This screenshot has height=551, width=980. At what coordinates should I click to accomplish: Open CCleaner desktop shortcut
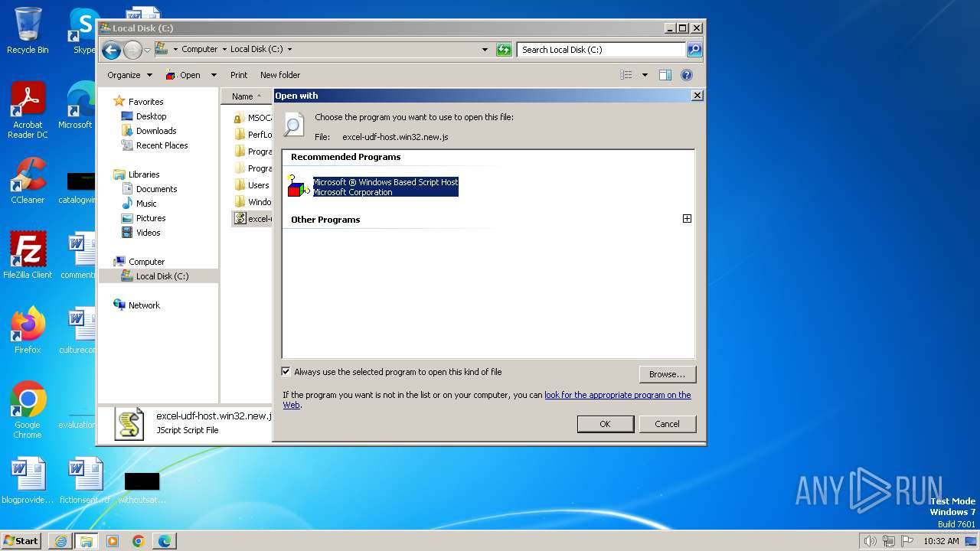click(28, 181)
